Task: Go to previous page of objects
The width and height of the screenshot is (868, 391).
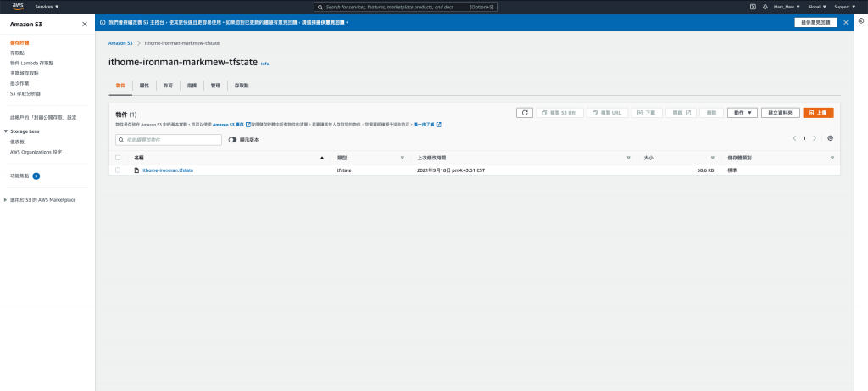Action: [794, 138]
